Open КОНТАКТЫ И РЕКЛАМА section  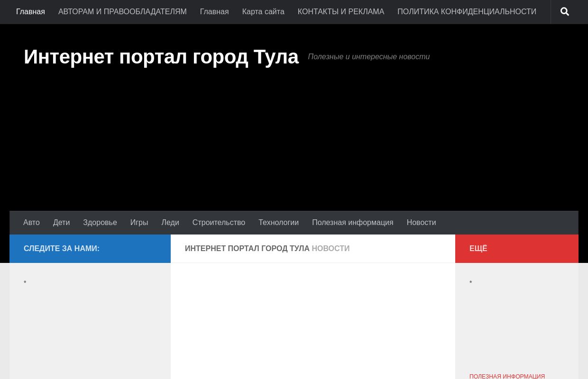340,11
